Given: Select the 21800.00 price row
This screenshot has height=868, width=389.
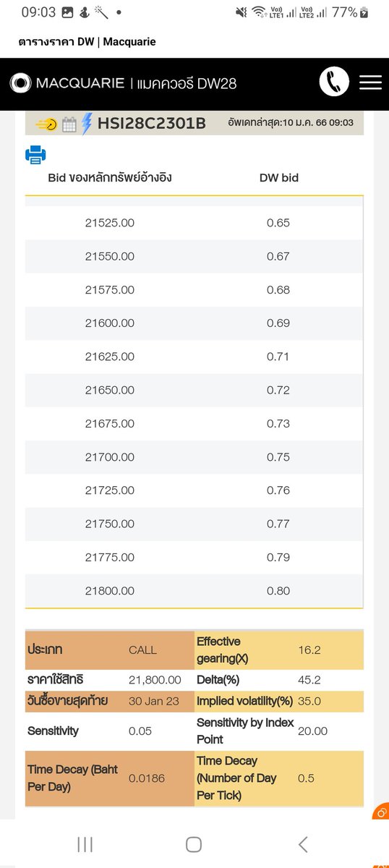Looking at the screenshot, I should tap(194, 591).
